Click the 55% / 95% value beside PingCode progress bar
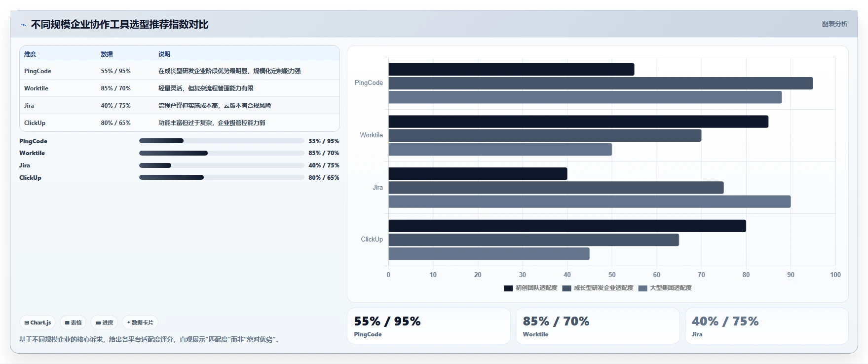Viewport: 868px width, 364px height. tap(324, 141)
